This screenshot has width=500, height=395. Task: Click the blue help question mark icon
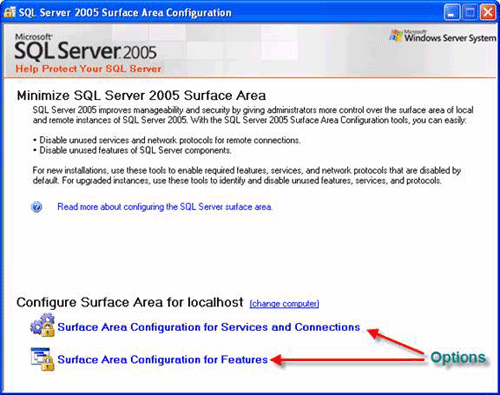coord(36,207)
